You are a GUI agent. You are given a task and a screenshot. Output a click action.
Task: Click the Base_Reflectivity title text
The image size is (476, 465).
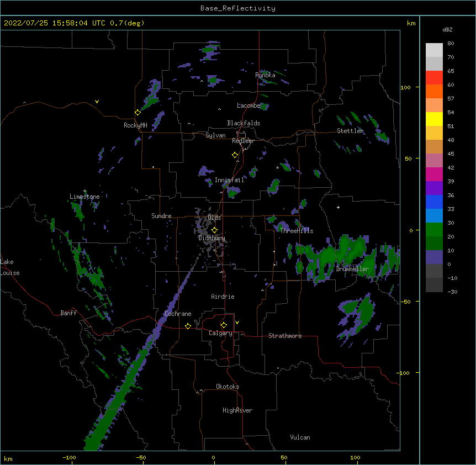pos(238,8)
